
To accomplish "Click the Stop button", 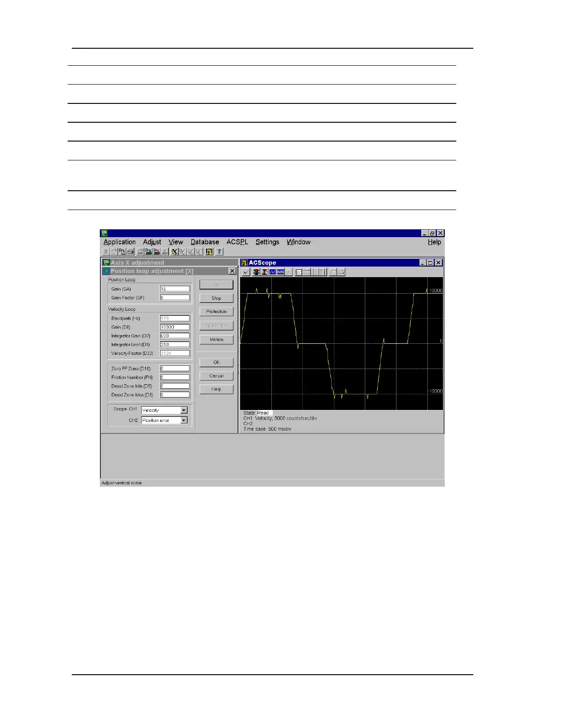I will [x=216, y=298].
